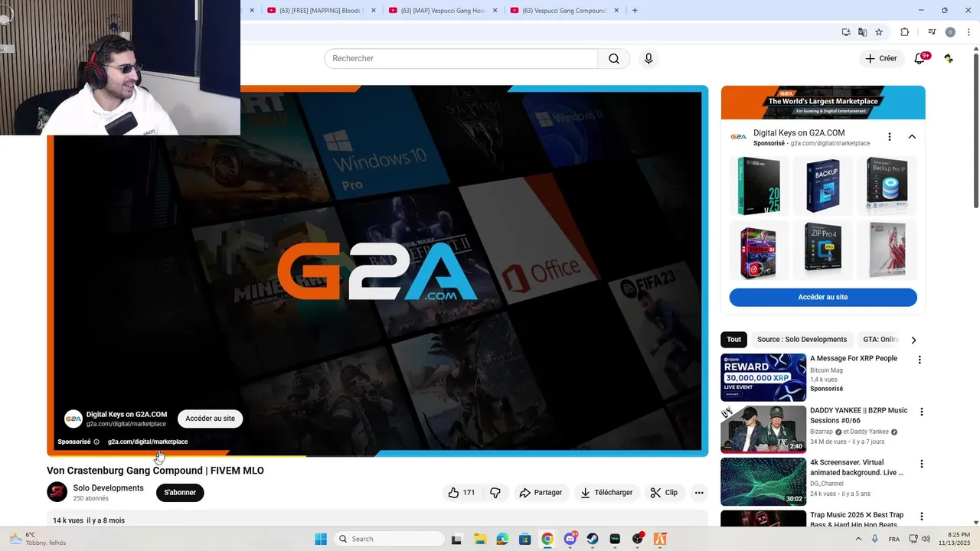980x551 pixels.
Task: Click the ad progress bar under video
Action: pos(377,455)
